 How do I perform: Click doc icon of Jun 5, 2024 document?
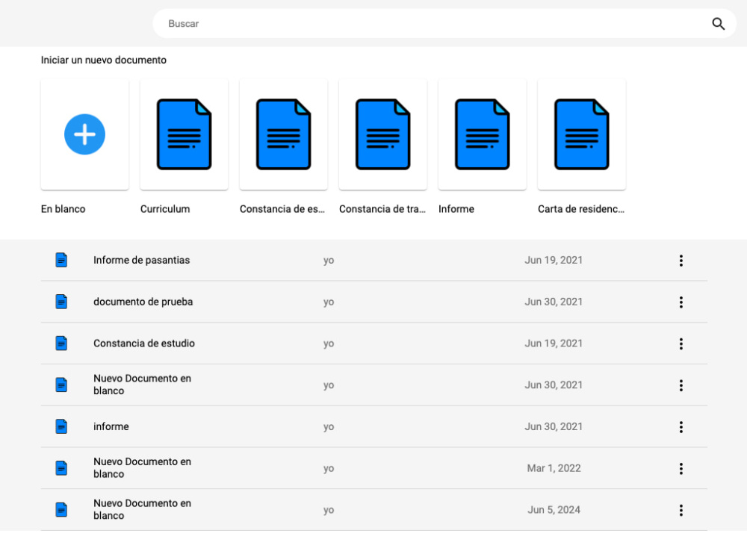tap(61, 509)
